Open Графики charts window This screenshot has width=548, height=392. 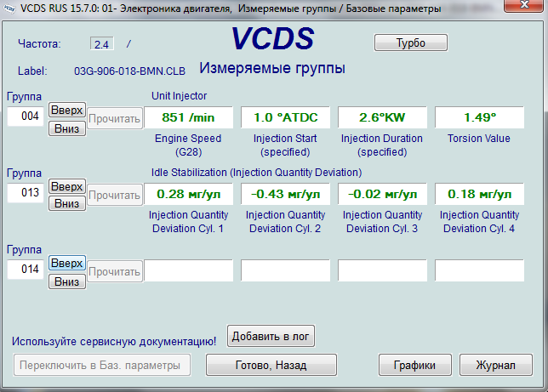[x=414, y=365]
